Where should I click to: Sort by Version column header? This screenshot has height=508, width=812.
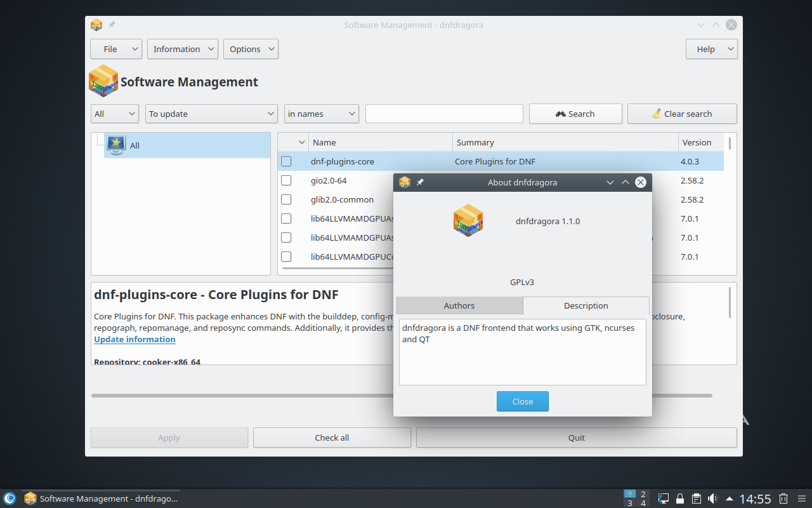tap(700, 142)
